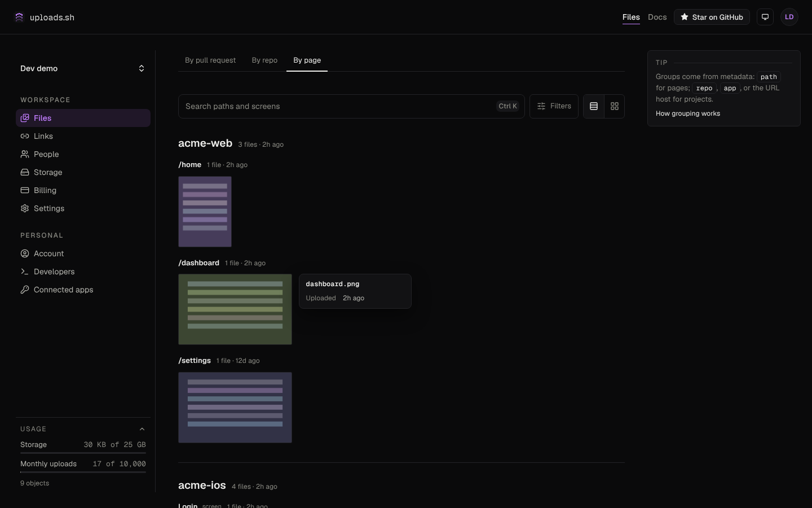
Task: Open the /settings screenshot thumbnail
Action: pos(235,408)
